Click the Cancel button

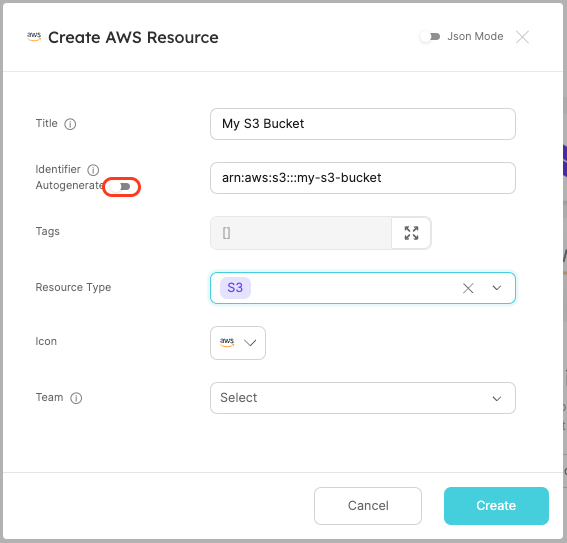tap(368, 506)
